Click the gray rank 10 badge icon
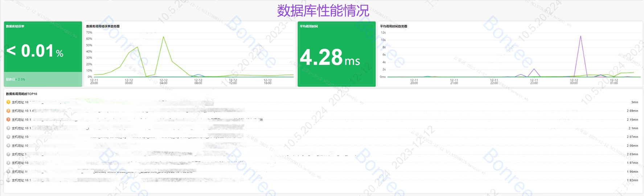This screenshot has width=644, height=196. [8, 180]
